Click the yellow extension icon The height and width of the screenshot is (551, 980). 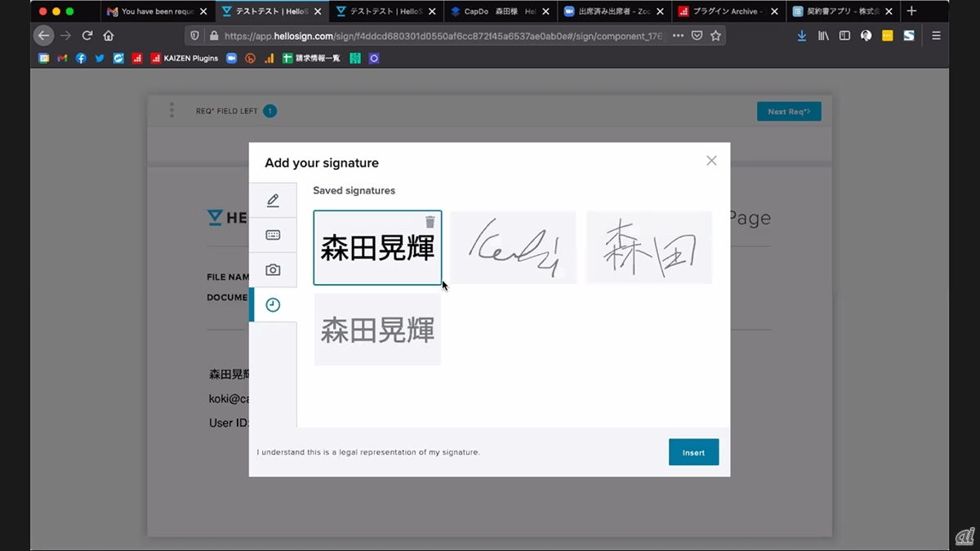click(x=888, y=36)
